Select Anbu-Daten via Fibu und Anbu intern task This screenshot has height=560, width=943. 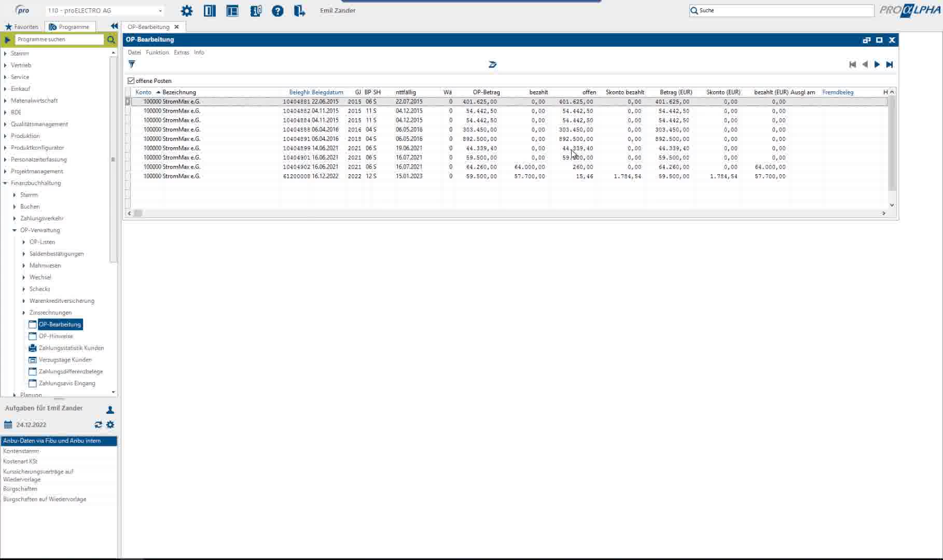click(x=59, y=441)
